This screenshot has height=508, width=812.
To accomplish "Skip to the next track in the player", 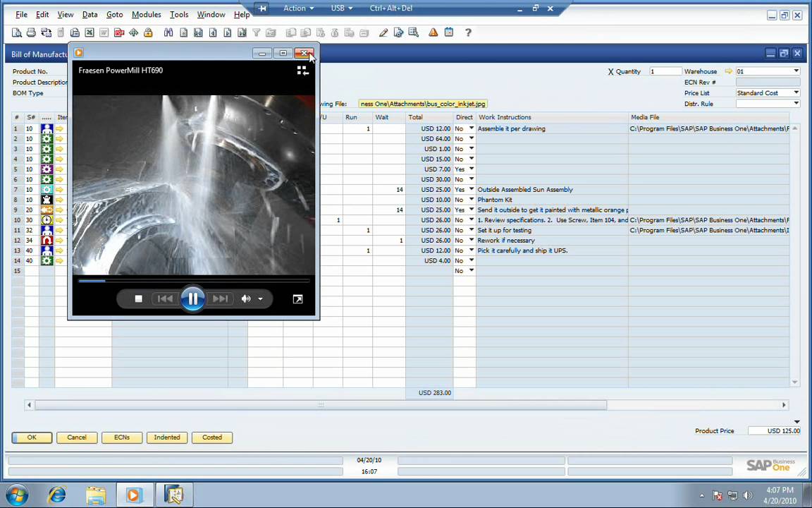I will point(220,298).
